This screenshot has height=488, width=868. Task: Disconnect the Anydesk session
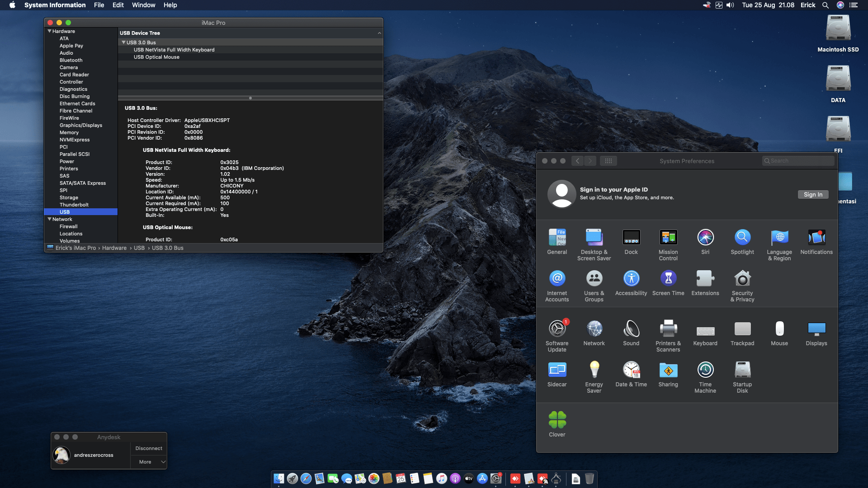(x=149, y=448)
